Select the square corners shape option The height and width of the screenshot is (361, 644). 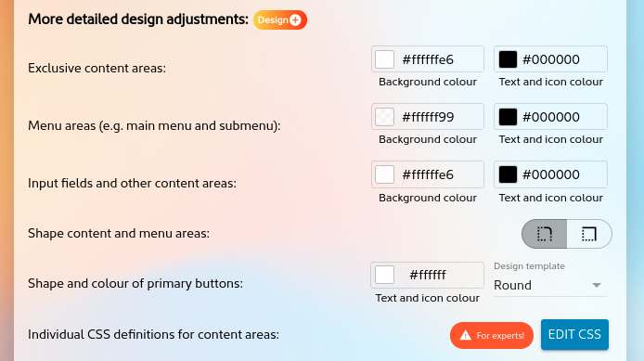(589, 234)
